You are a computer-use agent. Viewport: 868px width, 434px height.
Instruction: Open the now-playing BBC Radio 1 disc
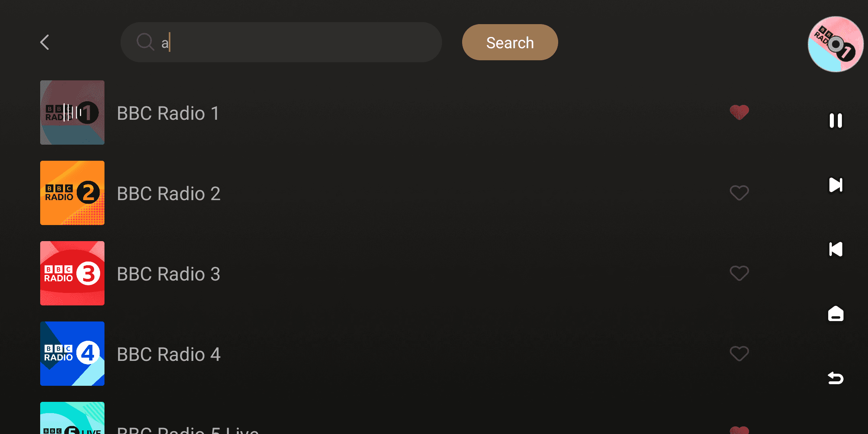(835, 44)
